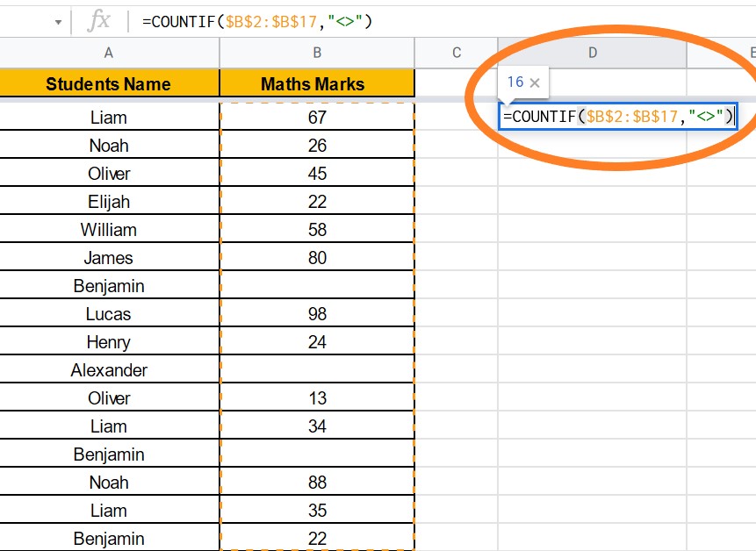Dismiss the formula result preview tooltip
This screenshot has width=756, height=551.
pos(537,82)
